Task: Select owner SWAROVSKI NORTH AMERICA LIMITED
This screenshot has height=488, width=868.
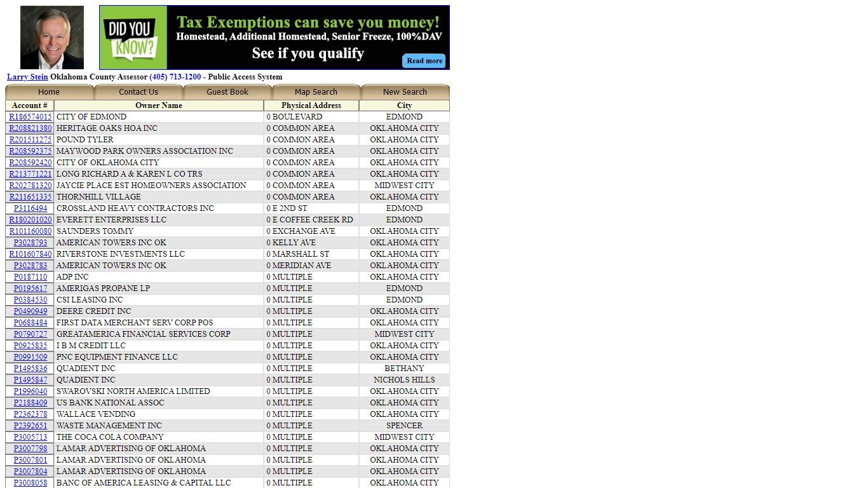Action: click(133, 391)
